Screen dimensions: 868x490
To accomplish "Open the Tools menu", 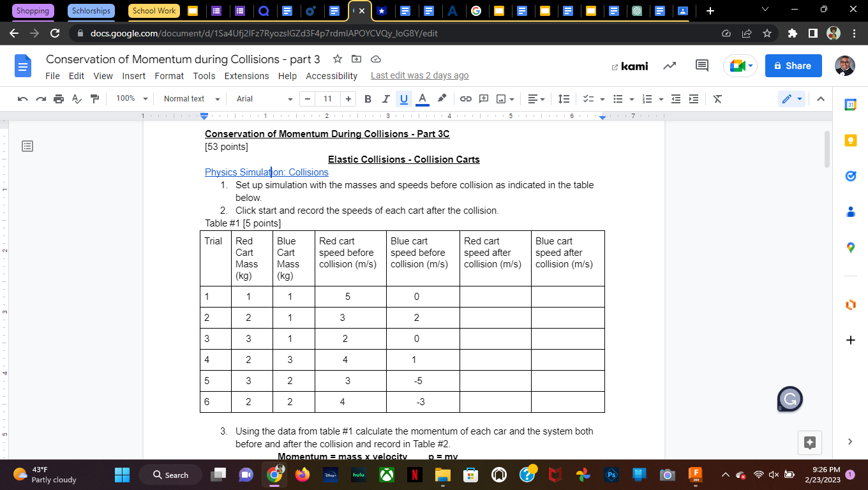I will (x=204, y=76).
